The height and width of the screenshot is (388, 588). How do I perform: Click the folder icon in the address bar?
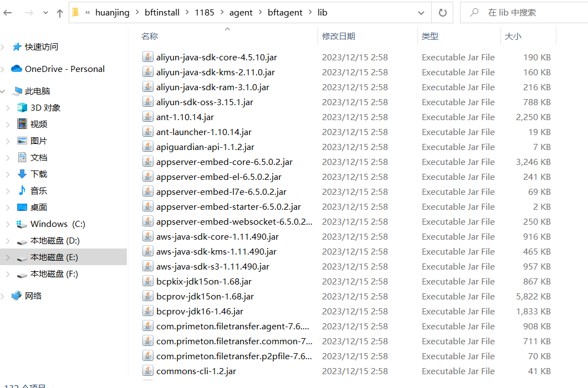75,12
